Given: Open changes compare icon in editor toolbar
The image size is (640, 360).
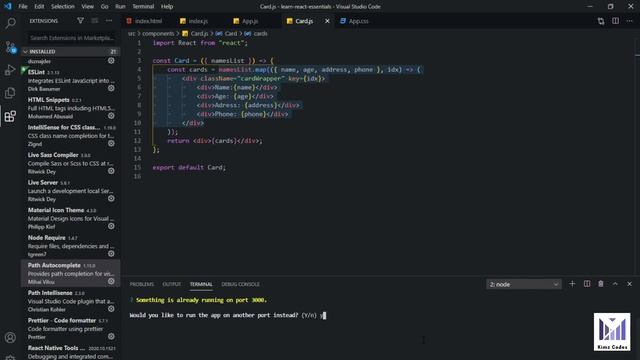Looking at the screenshot, I should pos(601,21).
